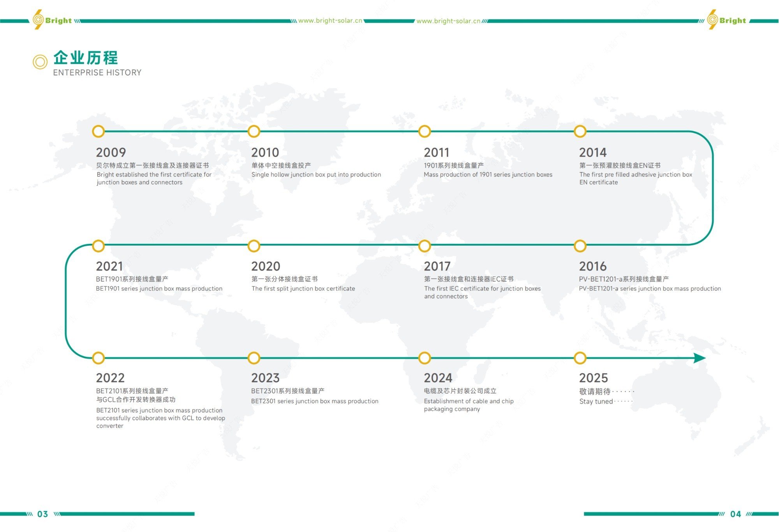Click the 2020 timeline marker circle
The width and height of the screenshot is (779, 532).
click(254, 246)
